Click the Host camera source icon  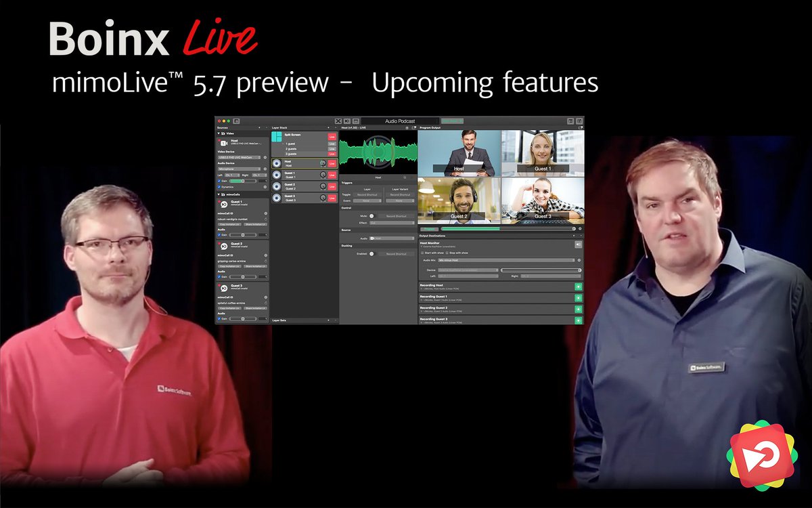(x=224, y=143)
